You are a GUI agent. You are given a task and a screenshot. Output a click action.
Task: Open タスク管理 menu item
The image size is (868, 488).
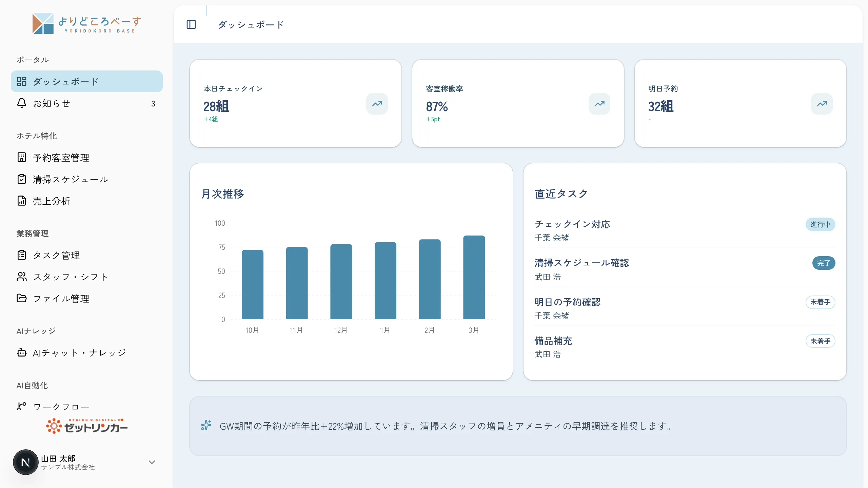87,255
